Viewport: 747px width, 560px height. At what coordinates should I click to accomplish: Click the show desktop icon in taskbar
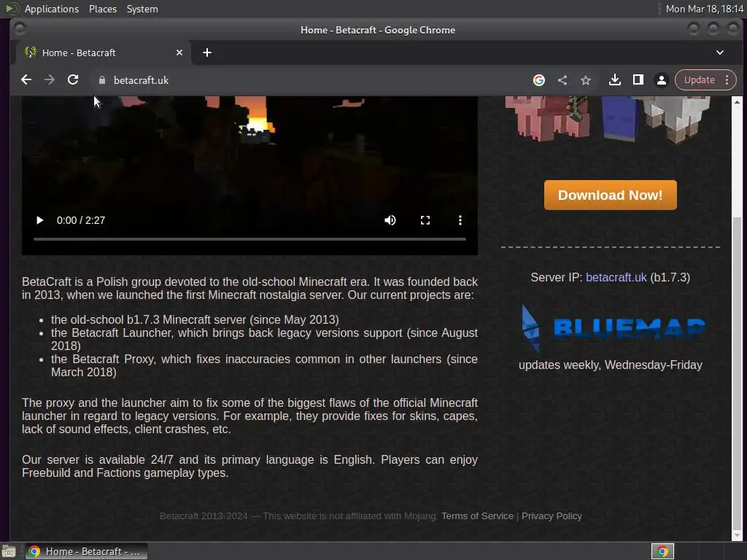tap(9, 551)
